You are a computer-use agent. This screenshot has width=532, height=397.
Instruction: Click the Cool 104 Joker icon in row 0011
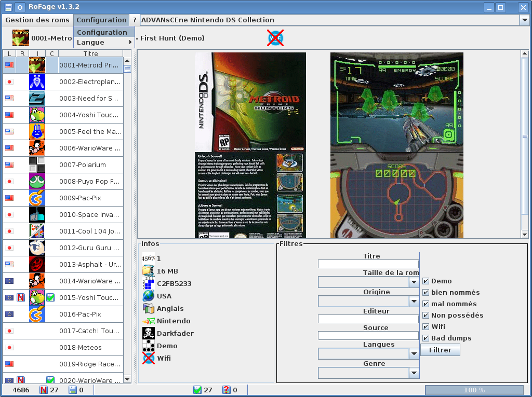point(37,231)
